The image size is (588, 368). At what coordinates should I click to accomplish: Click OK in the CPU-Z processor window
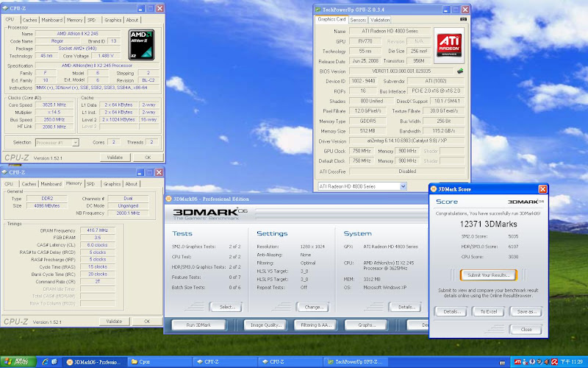pyautogui.click(x=148, y=158)
